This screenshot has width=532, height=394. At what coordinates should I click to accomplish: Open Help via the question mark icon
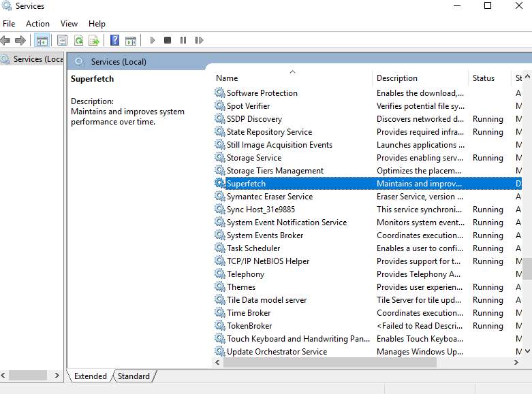[115, 40]
